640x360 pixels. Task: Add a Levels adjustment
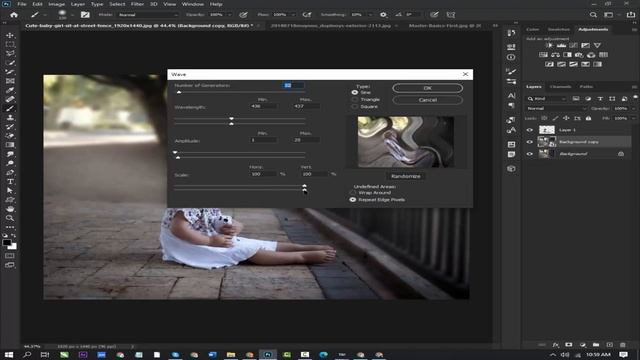click(561, 45)
